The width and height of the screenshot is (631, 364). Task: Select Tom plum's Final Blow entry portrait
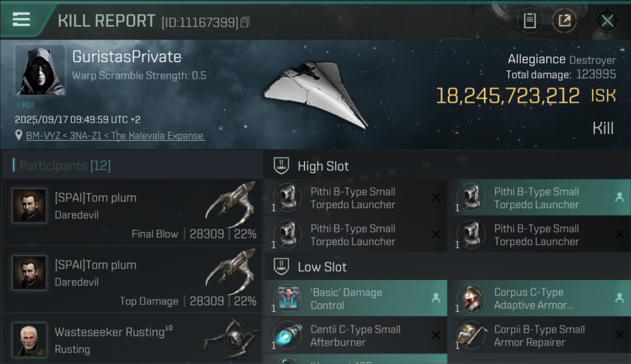[x=30, y=206]
